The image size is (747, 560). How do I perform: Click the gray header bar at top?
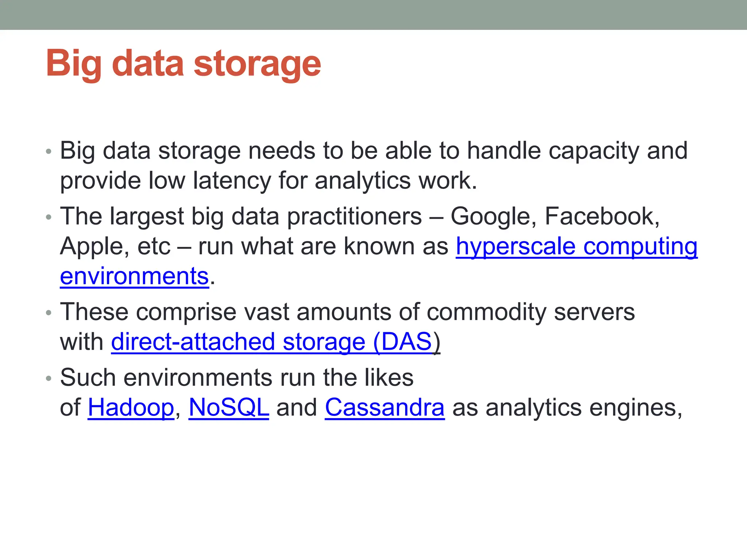373,15
